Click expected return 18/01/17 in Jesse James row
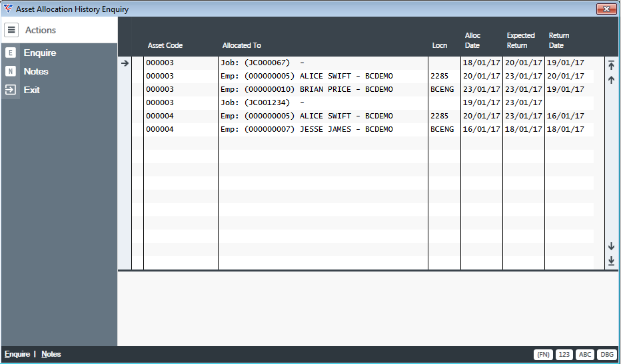The image size is (621, 364). click(x=524, y=129)
